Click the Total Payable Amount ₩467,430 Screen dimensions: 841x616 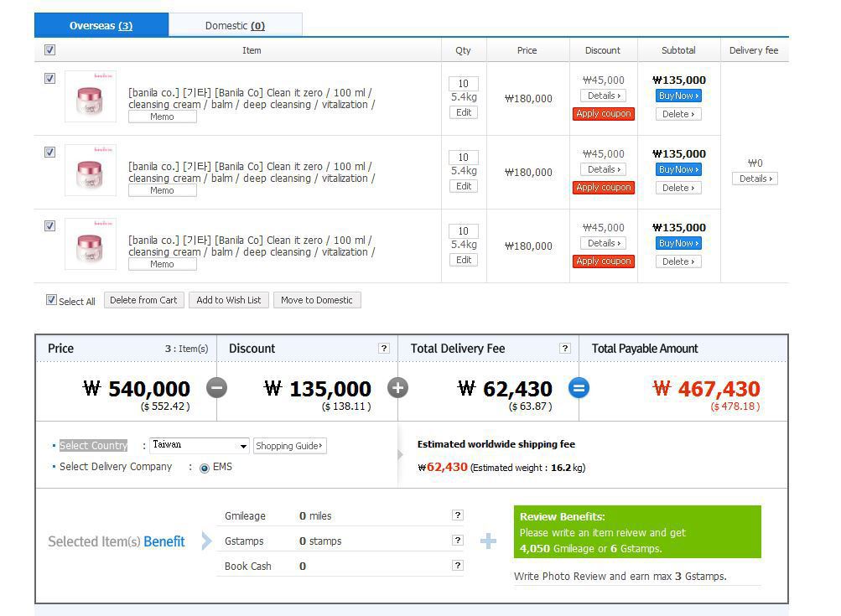tap(706, 389)
